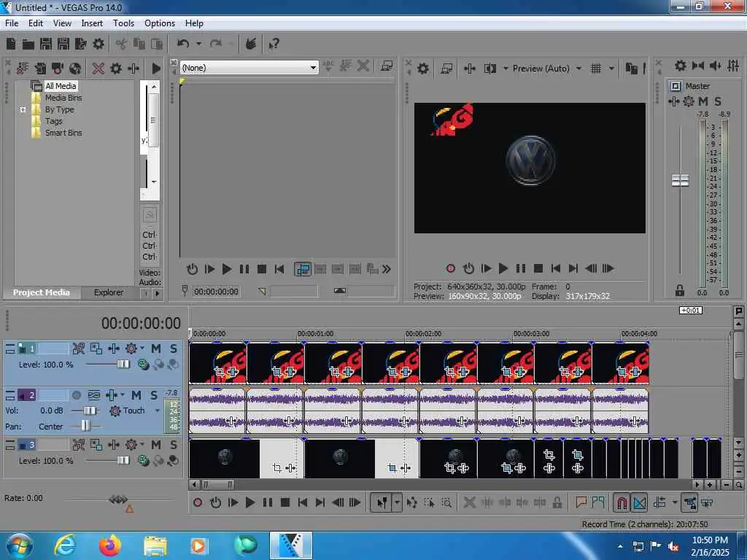
Task: Open the Options menu
Action: pos(160,23)
